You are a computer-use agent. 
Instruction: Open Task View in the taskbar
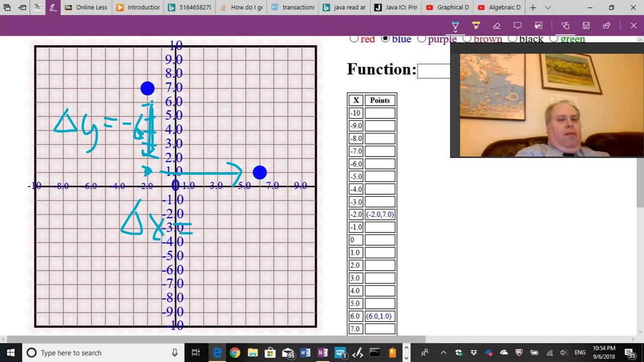[196, 352]
